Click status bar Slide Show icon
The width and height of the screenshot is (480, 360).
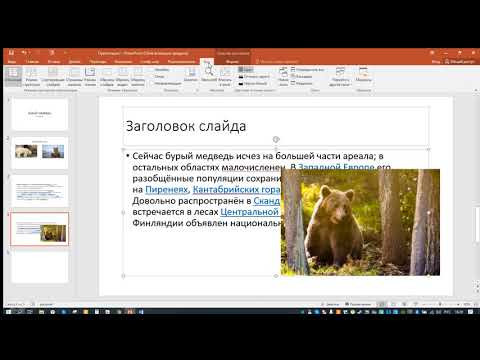(415, 304)
